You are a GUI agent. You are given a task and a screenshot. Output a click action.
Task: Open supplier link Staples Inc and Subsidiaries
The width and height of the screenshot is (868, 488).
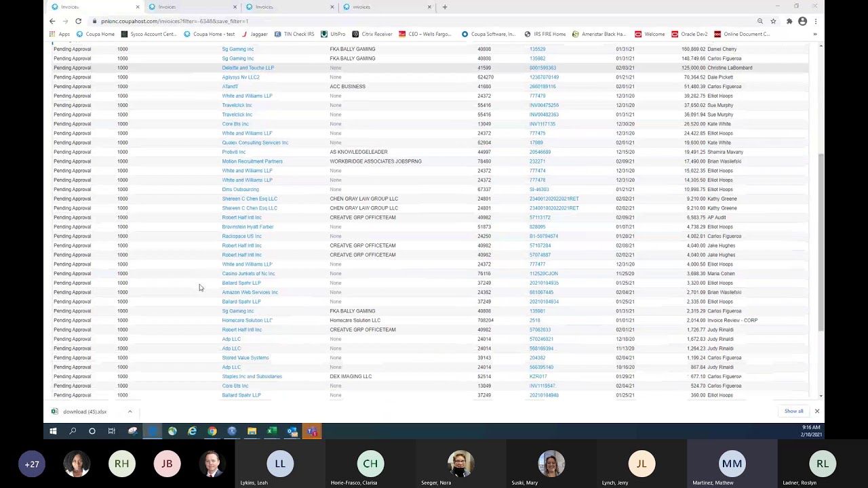point(252,377)
